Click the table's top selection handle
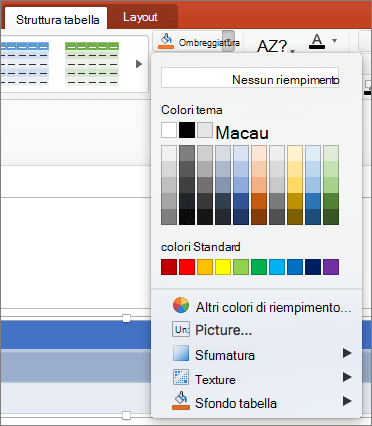The image size is (372, 426). click(126, 318)
